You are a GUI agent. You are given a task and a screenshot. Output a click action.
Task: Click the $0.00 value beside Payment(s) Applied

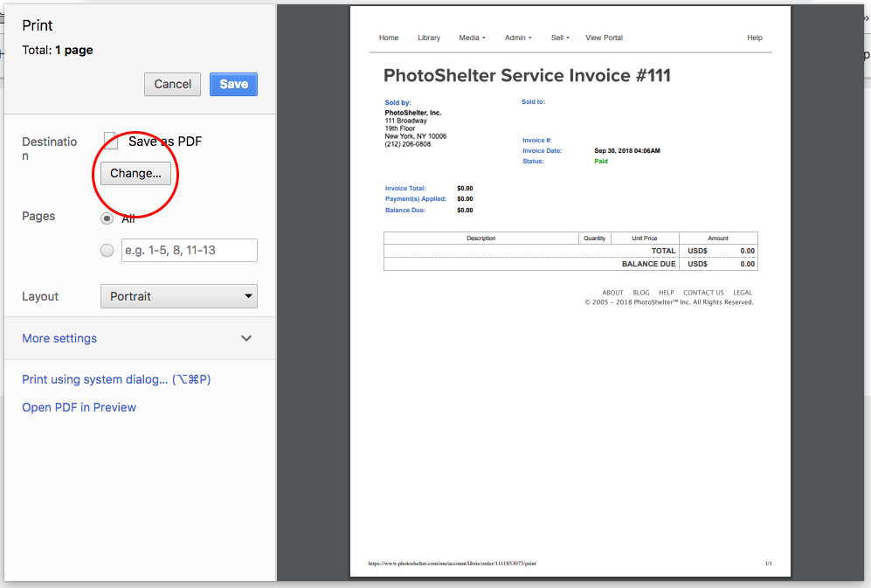[x=465, y=199]
